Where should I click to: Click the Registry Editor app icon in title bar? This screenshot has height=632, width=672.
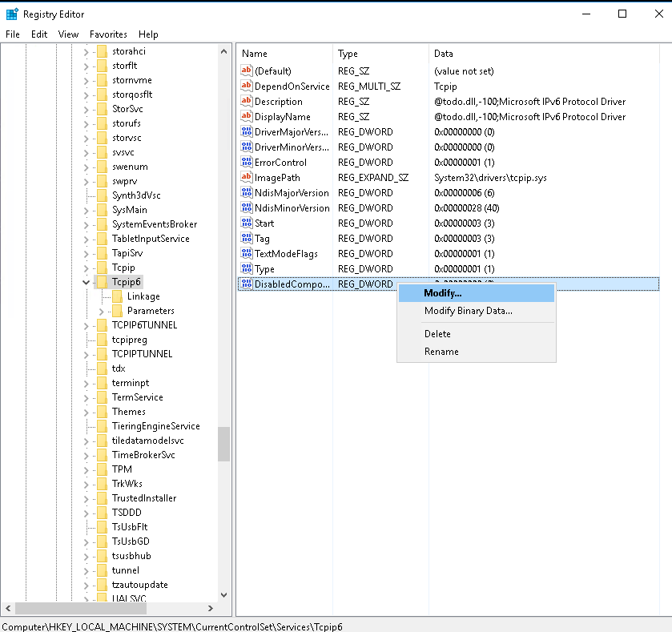click(x=12, y=14)
